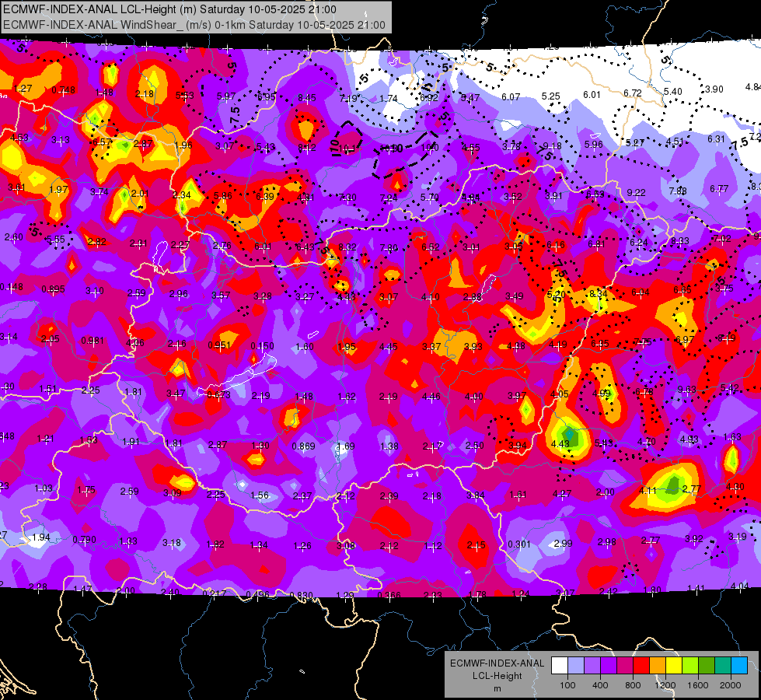This screenshot has width=761, height=700.
Task: Click the grid value '0.951'
Action: (x=219, y=345)
